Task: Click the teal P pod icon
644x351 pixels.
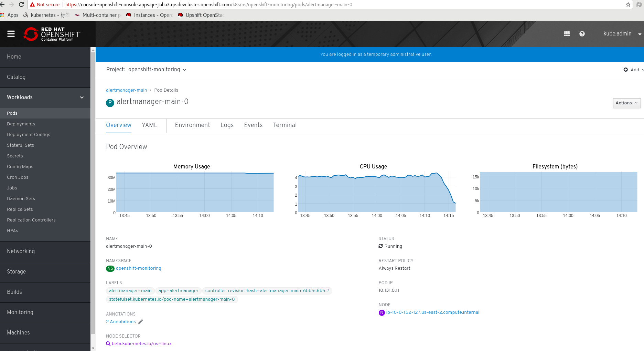Action: click(x=110, y=103)
